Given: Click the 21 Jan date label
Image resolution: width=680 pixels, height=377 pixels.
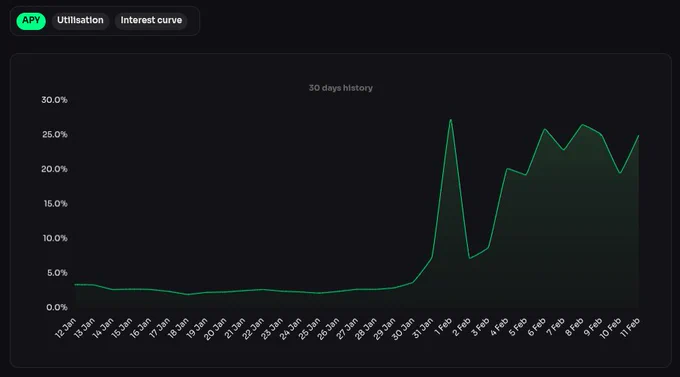Looking at the screenshot, I should pyautogui.click(x=235, y=328).
